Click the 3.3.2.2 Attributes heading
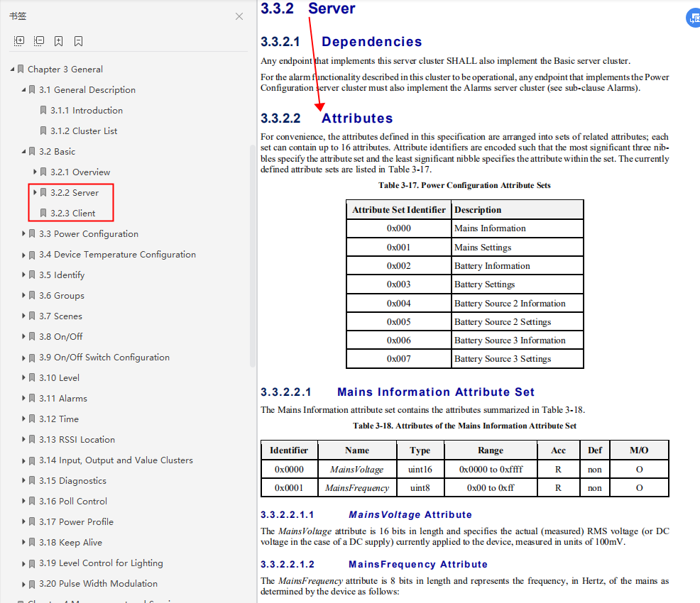Screen dimensions: 700x603 click(327, 118)
